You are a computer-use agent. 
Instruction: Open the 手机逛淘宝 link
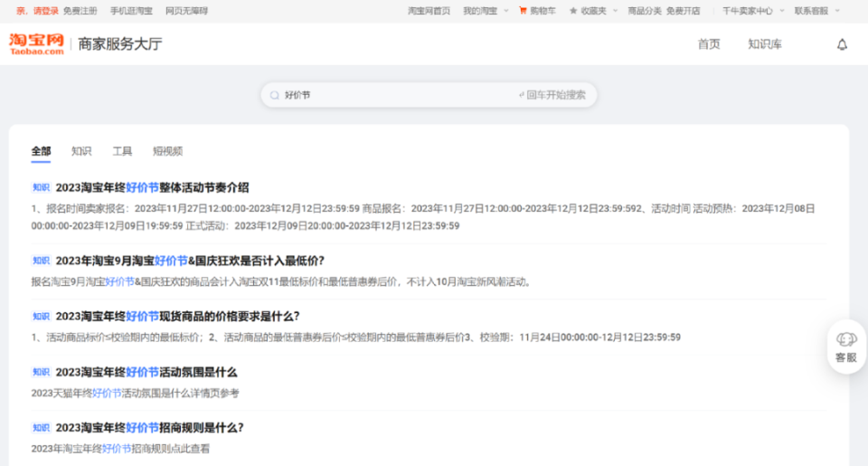point(131,11)
